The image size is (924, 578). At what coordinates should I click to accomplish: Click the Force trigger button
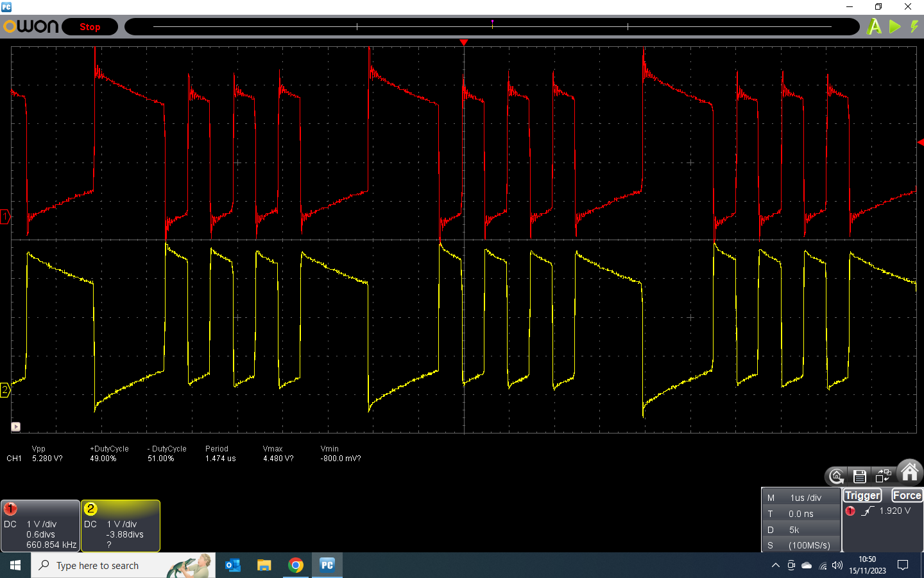[x=907, y=495]
